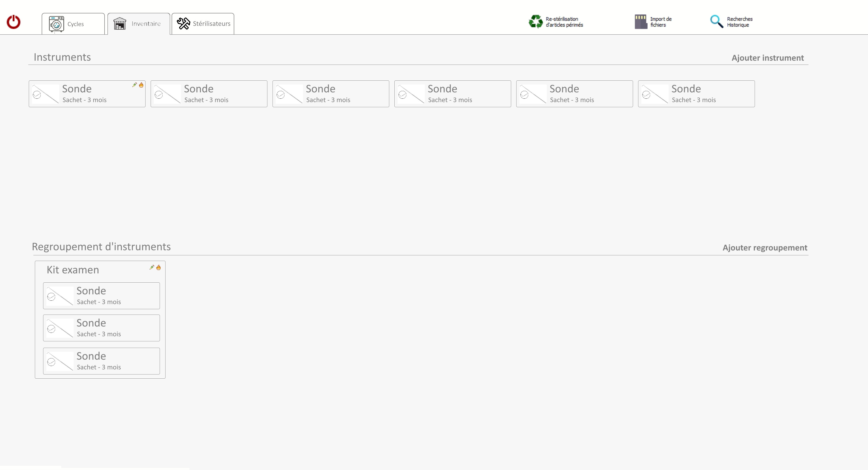The height and width of the screenshot is (470, 868).
Task: Select the fourth Sonde card in Instruments
Action: pos(453,94)
